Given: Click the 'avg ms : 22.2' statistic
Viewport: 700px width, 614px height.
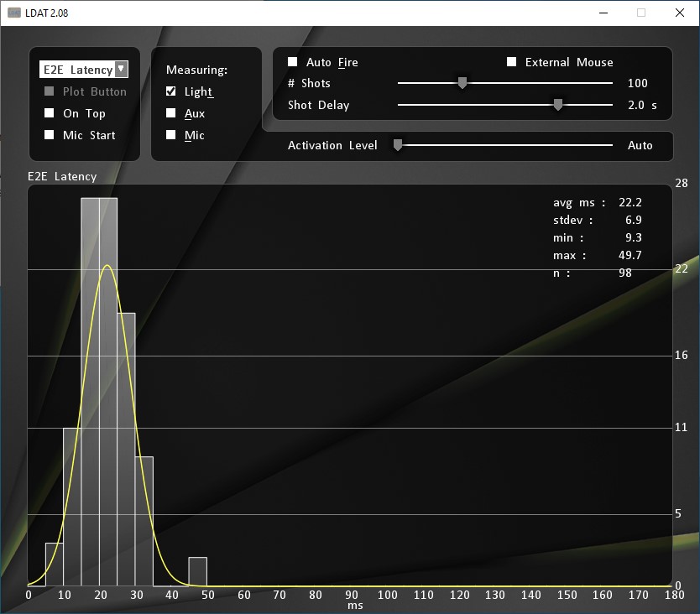Looking at the screenshot, I should tap(598, 203).
